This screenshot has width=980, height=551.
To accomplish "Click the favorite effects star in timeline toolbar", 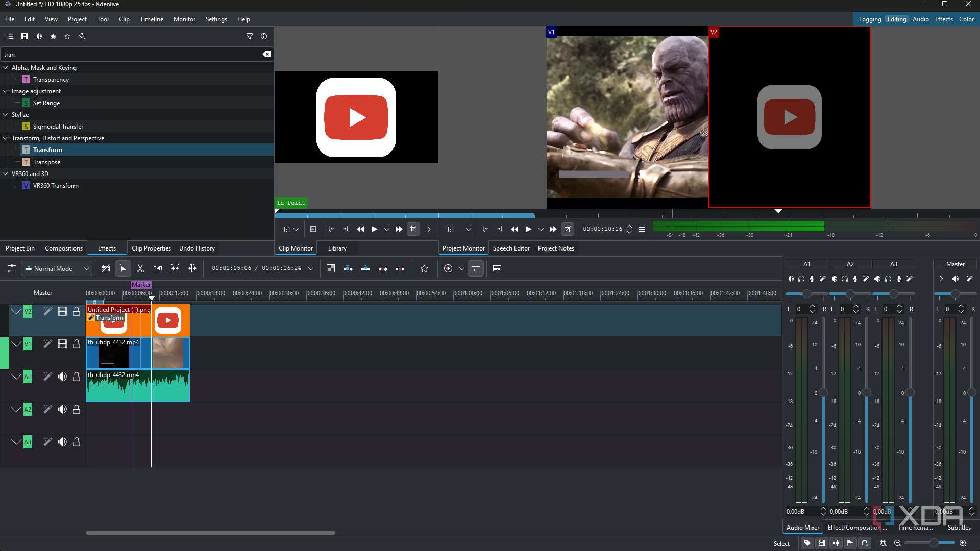I will click(424, 269).
